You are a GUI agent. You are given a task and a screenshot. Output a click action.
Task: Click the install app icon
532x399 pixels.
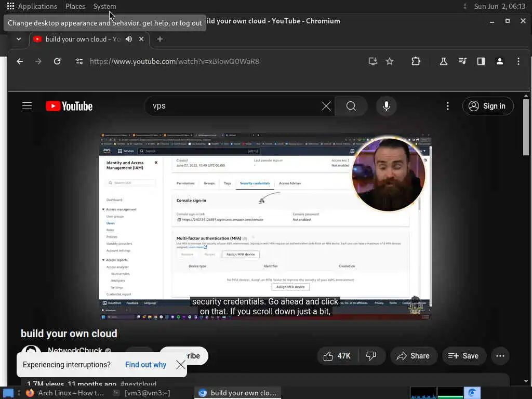pyautogui.click(x=373, y=61)
